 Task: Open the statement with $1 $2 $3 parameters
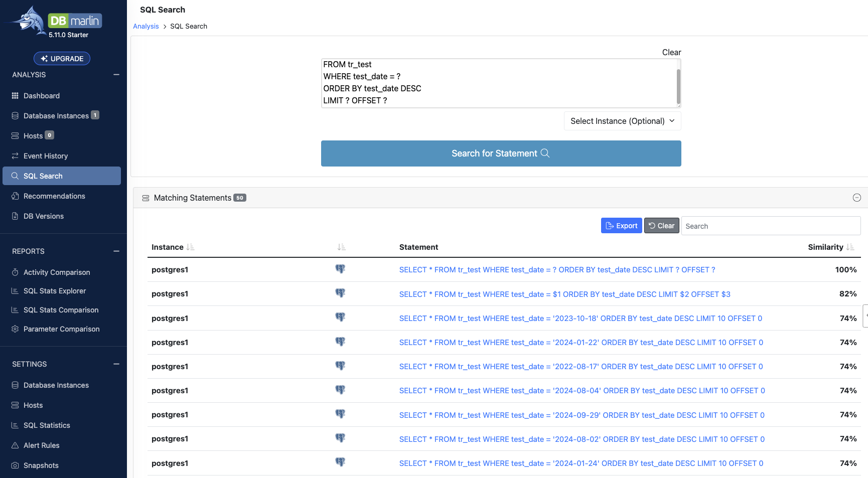click(565, 294)
